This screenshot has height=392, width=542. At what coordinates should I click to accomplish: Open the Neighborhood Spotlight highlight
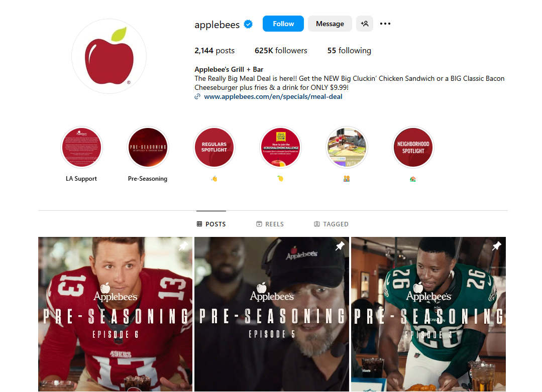click(413, 147)
